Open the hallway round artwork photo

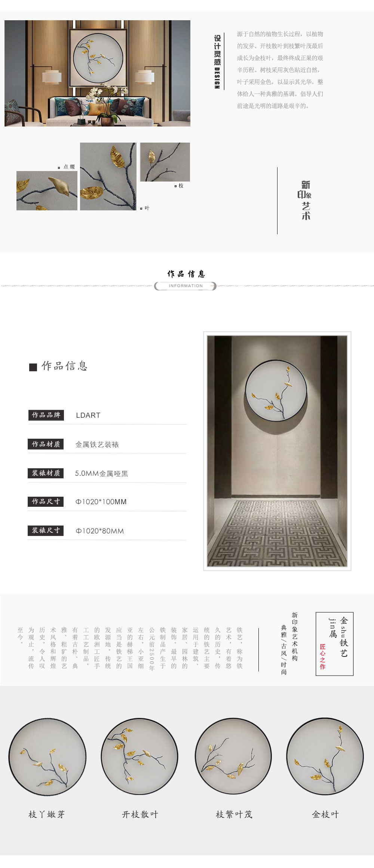pos(277,451)
